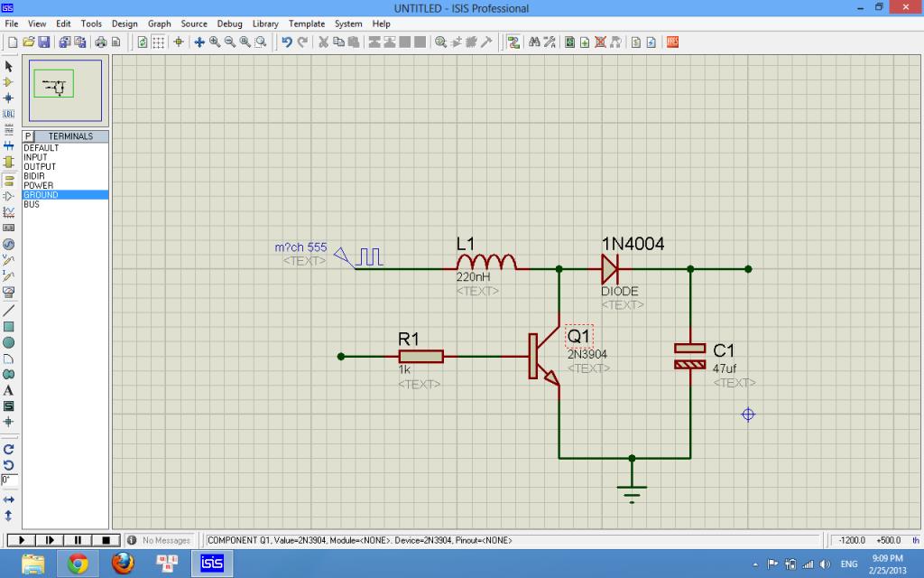The height and width of the screenshot is (578, 924).
Task: Click the Junction dot mode icon
Action: pos(9,98)
